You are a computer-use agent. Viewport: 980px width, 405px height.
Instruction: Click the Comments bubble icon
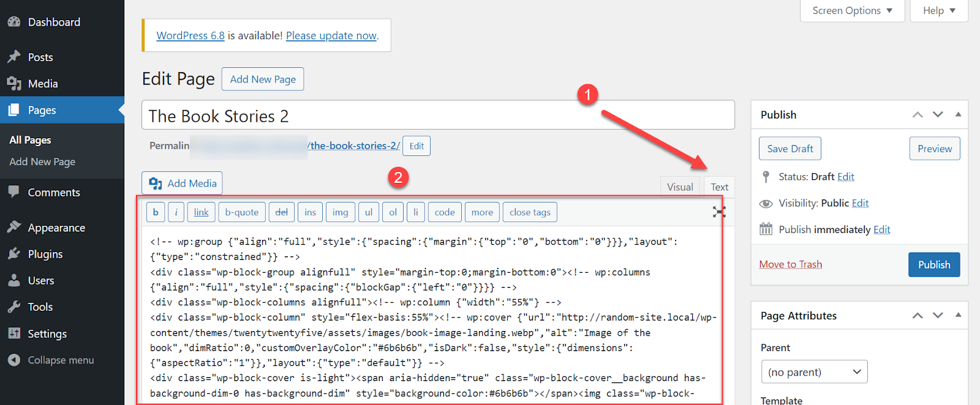pos(14,192)
